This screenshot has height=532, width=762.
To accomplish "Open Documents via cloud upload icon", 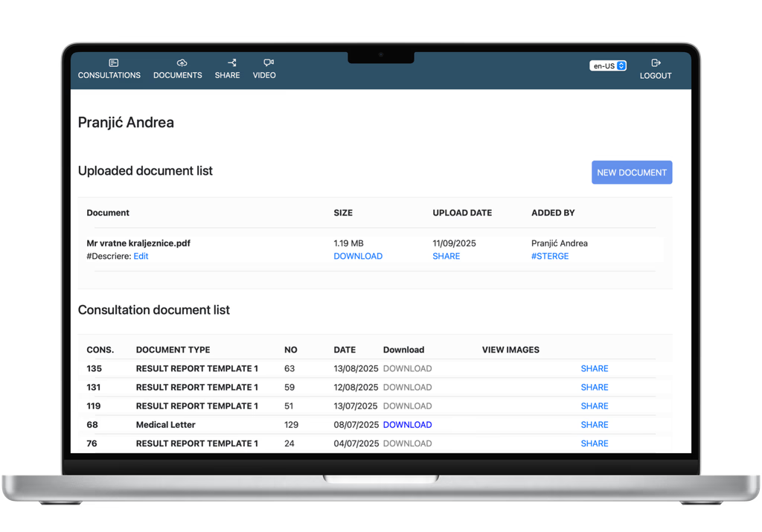I will [x=182, y=63].
